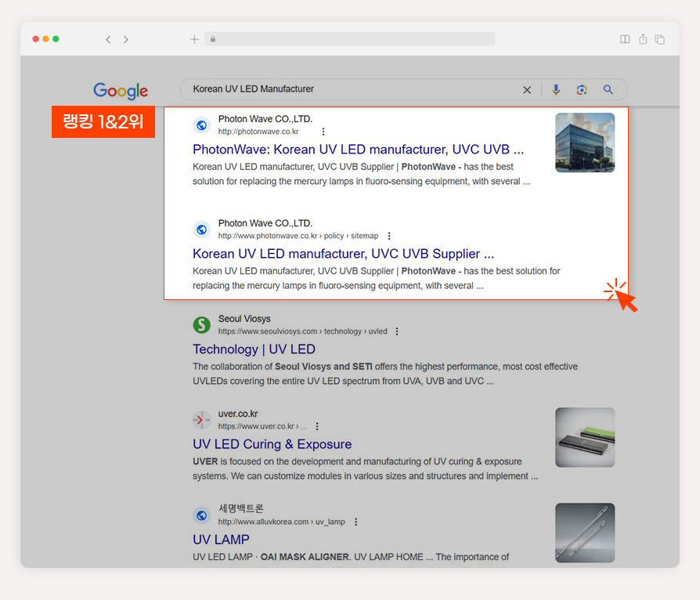This screenshot has width=700, height=600.
Task: Click the Google logo
Action: point(121,91)
